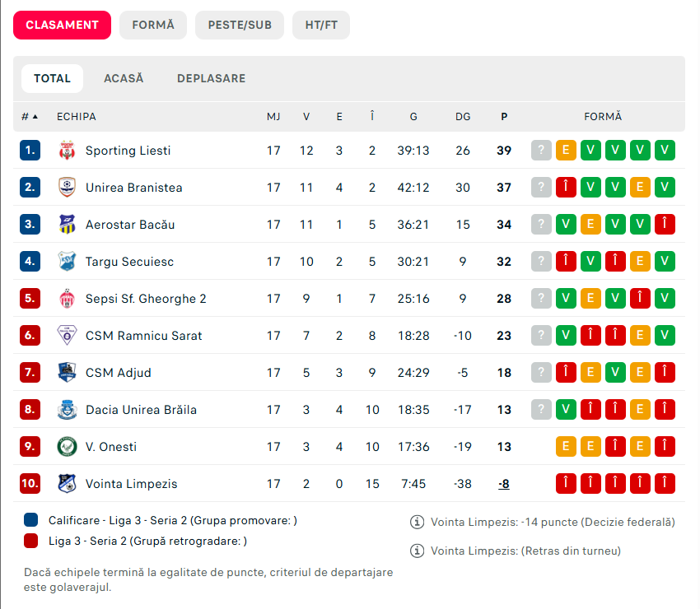Show the ACASĂ standings filter
The width and height of the screenshot is (700, 609).
[x=124, y=78]
